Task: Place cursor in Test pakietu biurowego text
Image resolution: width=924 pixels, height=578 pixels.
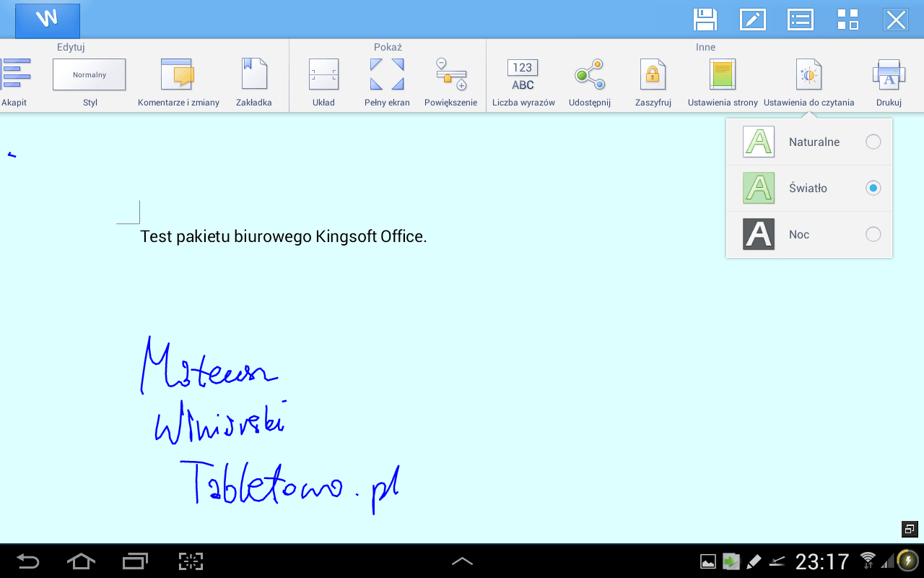Action: 284,236
